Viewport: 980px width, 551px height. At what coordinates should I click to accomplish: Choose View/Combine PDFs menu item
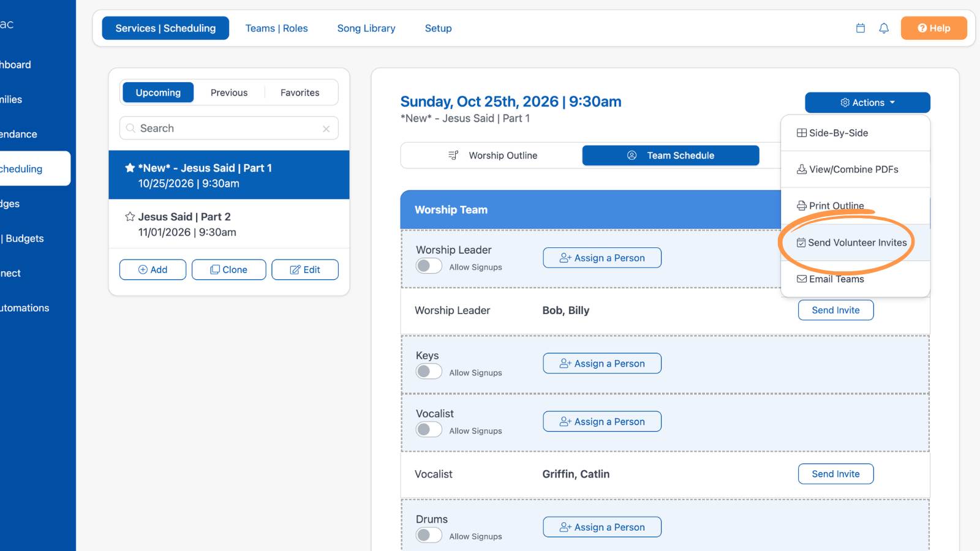click(x=856, y=169)
